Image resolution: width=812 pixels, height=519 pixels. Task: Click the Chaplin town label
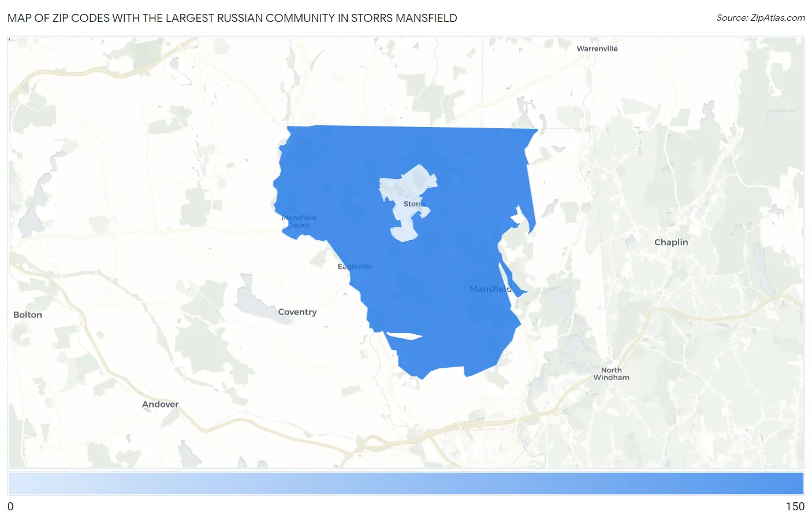[671, 242]
